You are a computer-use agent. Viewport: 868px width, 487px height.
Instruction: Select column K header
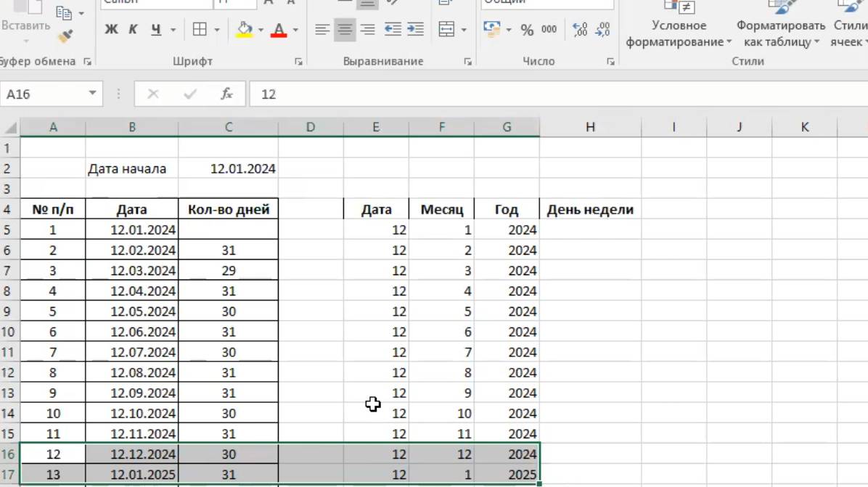point(804,127)
